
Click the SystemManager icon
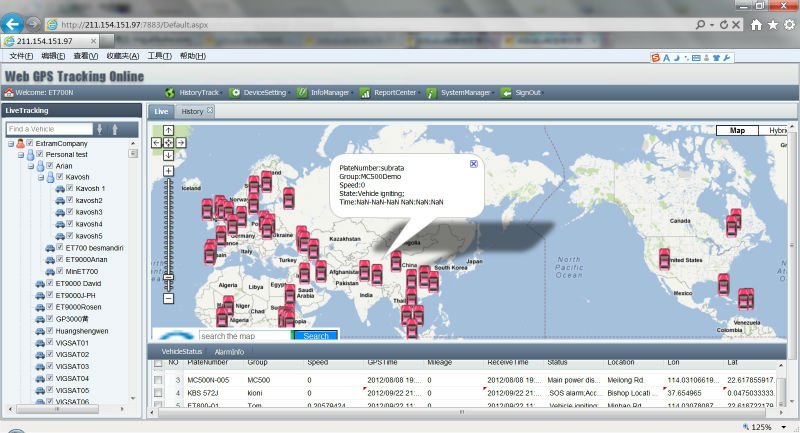tap(432, 93)
